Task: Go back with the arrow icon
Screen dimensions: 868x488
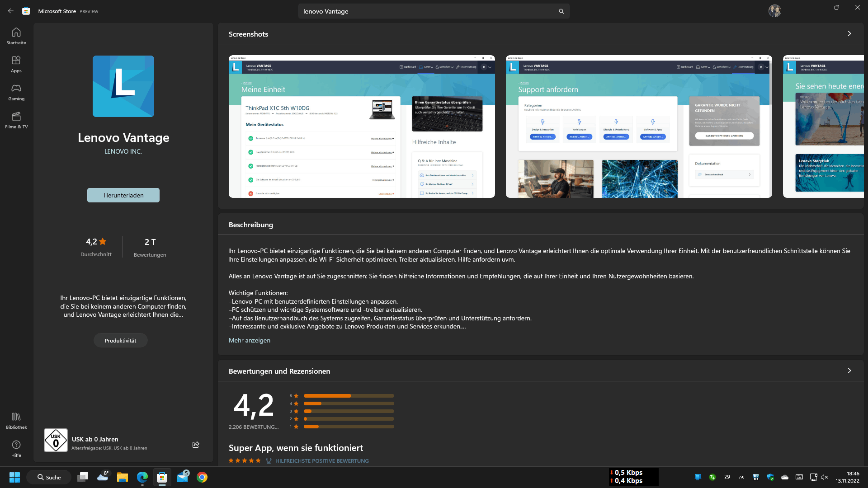Action: click(x=10, y=11)
